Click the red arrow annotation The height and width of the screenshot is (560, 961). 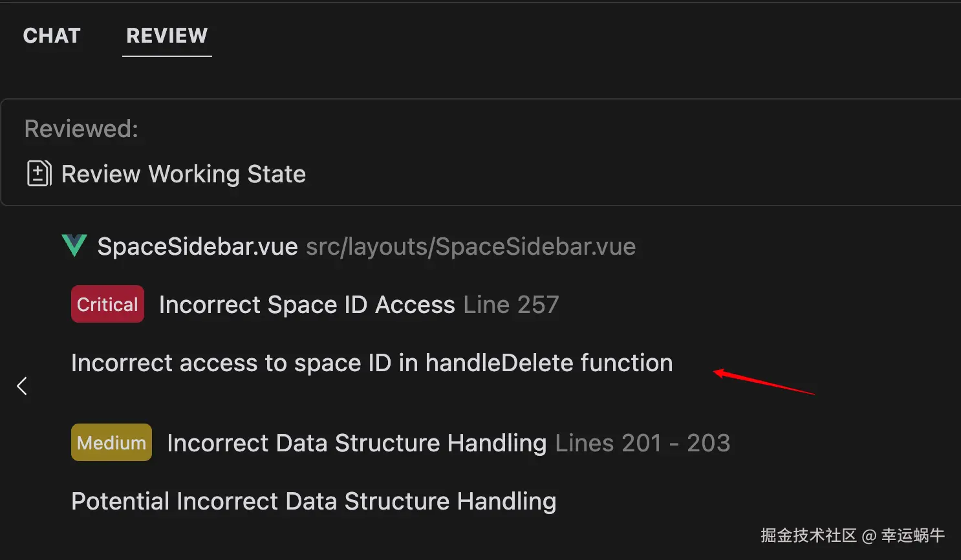[763, 382]
